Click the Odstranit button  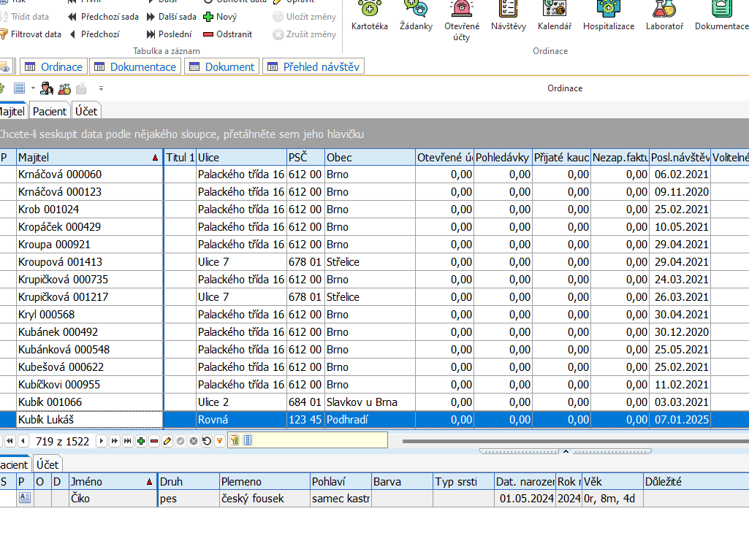[x=227, y=34]
